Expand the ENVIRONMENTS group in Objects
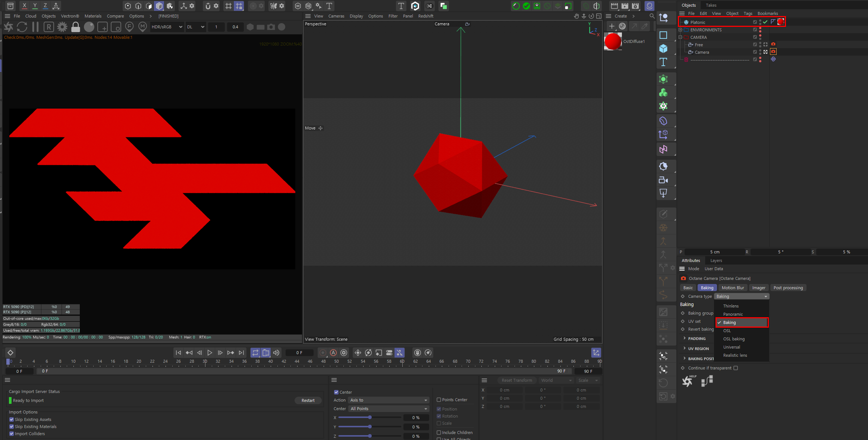The width and height of the screenshot is (868, 440). pos(680,30)
